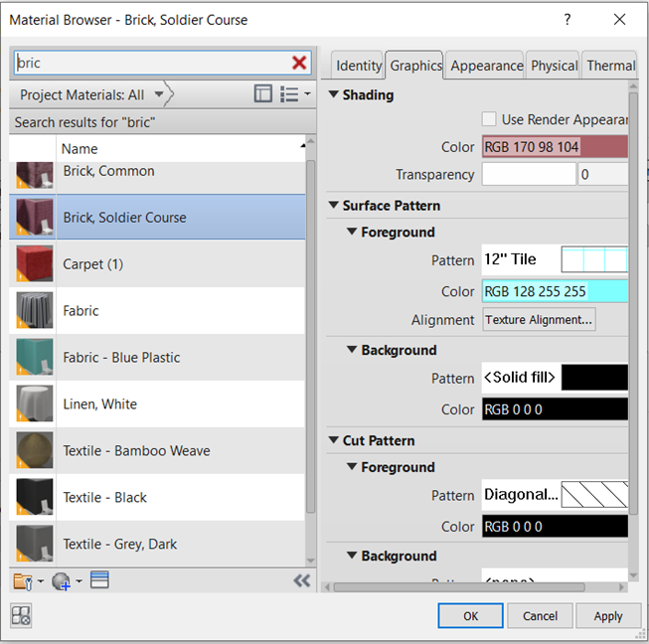The height and width of the screenshot is (644, 649).
Task: Collapse the Shading section
Action: 334,94
